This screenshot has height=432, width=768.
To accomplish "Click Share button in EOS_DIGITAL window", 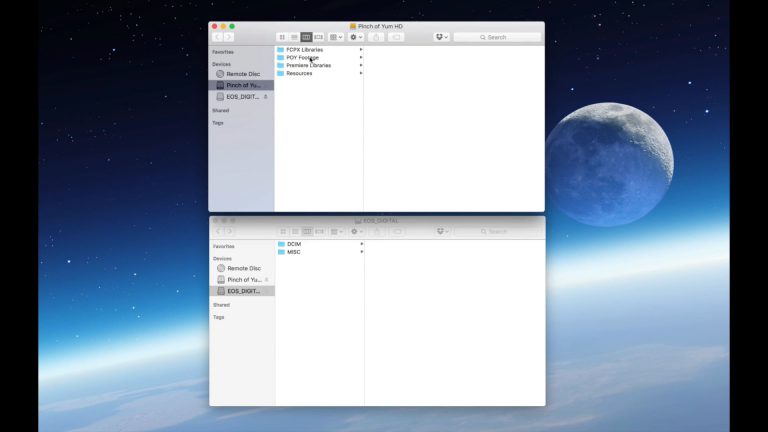I will click(x=377, y=231).
